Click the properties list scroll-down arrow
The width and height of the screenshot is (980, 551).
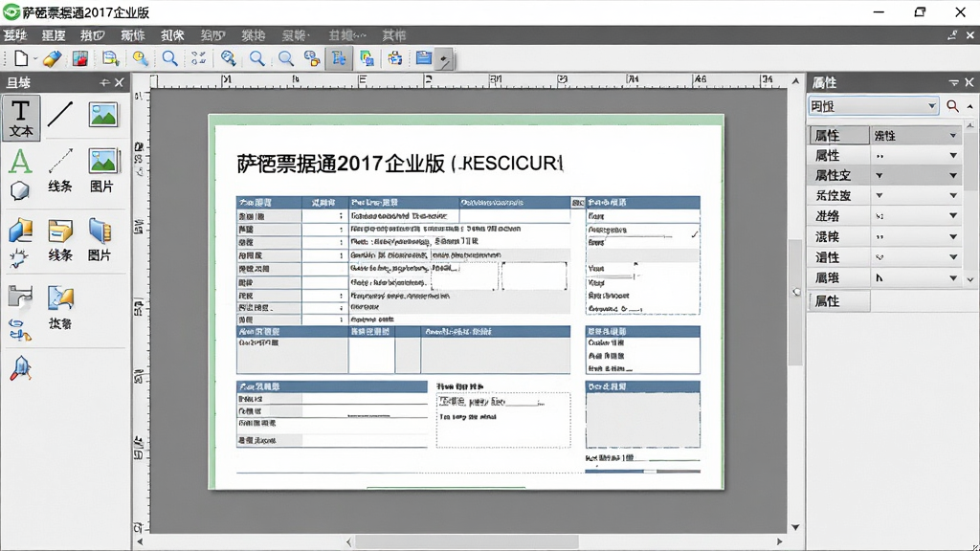point(970,279)
